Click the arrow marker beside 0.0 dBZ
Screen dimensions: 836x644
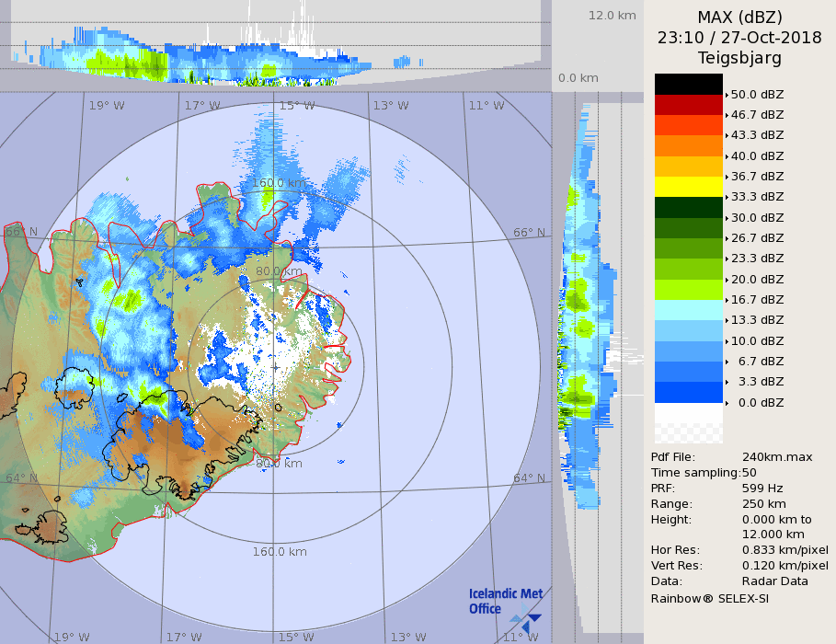point(727,403)
